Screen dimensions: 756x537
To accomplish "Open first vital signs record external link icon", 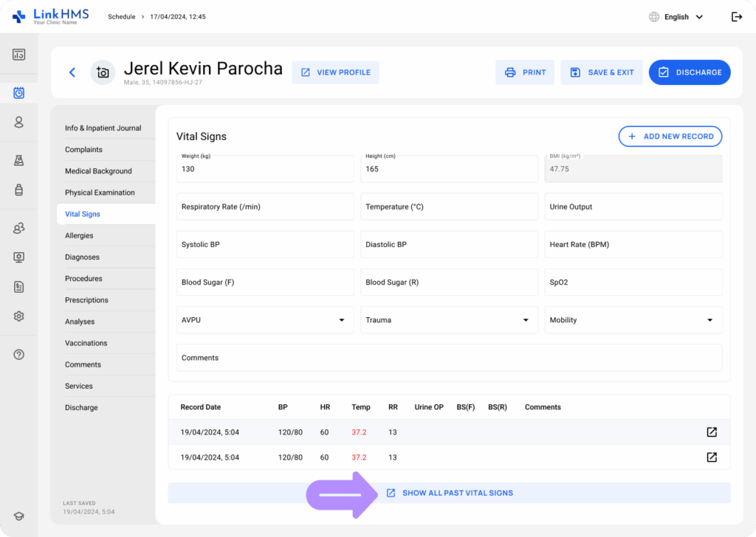I will pyautogui.click(x=712, y=432).
